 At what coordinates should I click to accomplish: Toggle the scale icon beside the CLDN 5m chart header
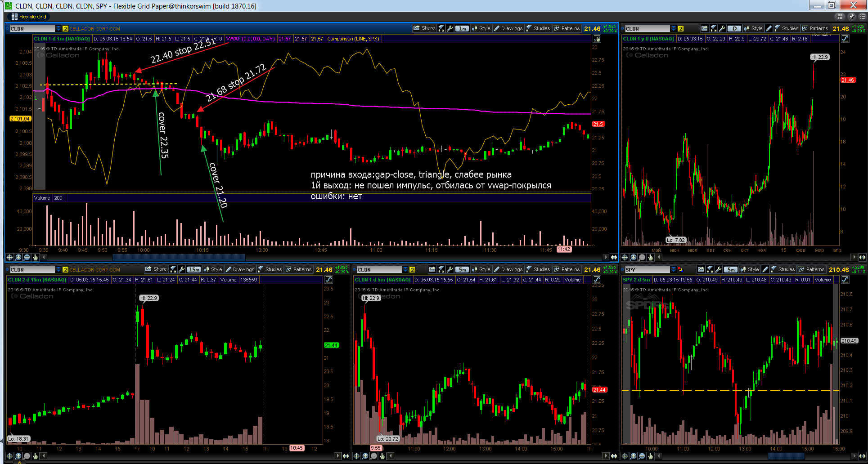coord(597,280)
